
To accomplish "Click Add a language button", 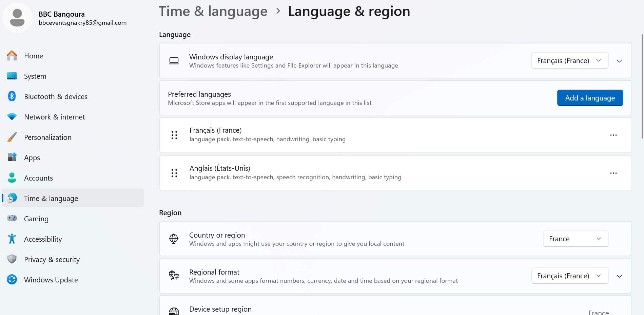I will point(590,98).
